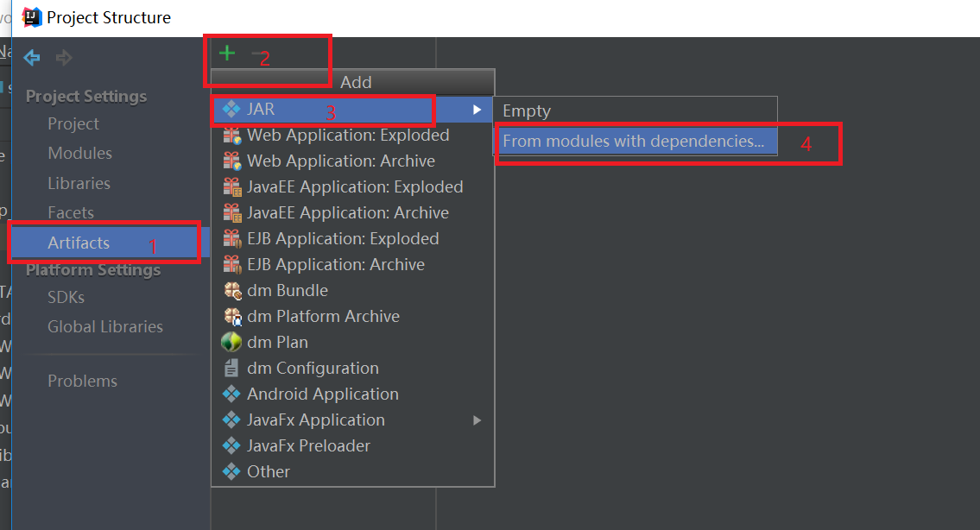
Task: Select the JAR artifact type icon
Action: point(231,109)
